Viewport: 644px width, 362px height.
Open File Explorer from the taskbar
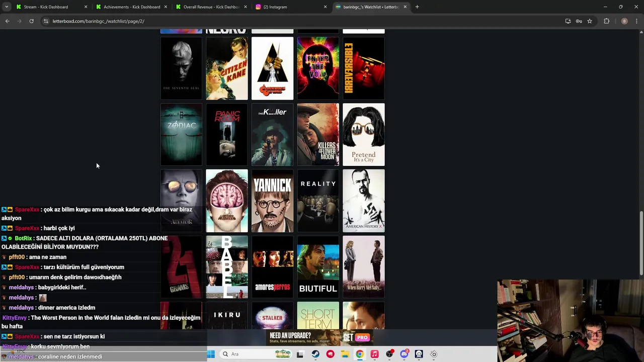pyautogui.click(x=345, y=354)
